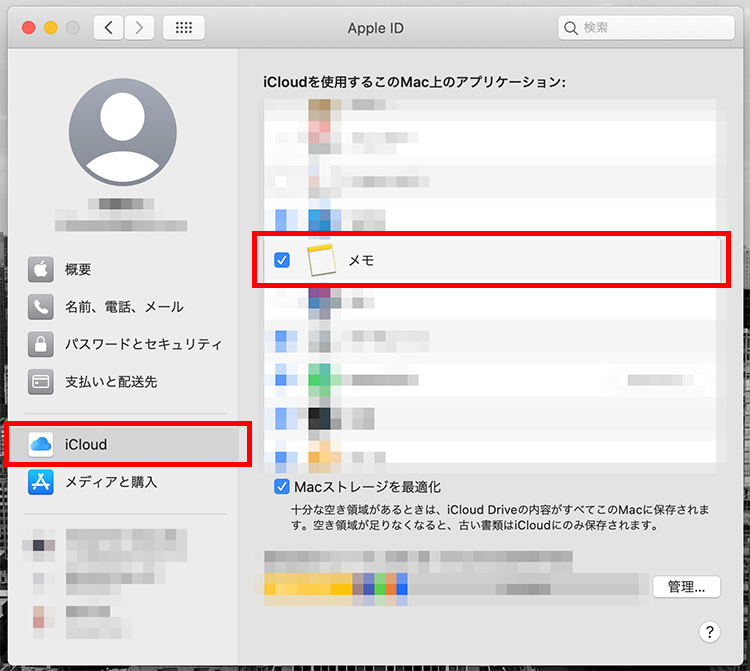Click the lock icon for パスワードとセキュリティ

41,344
